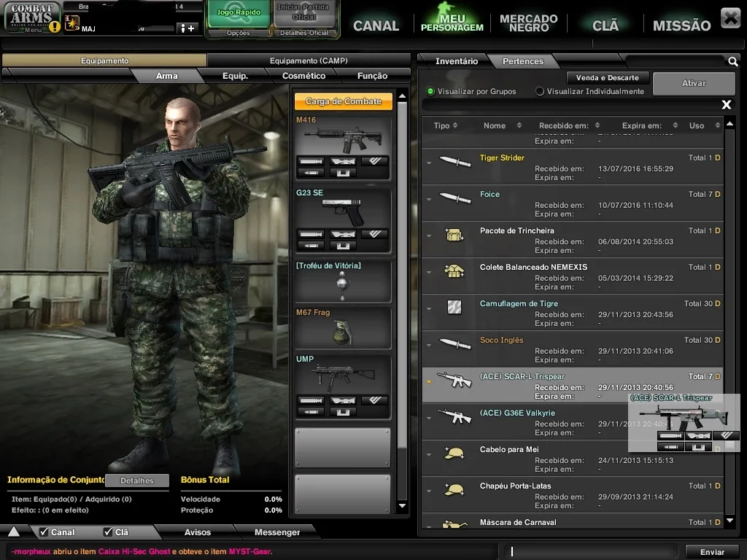Sort list by Nome column
This screenshot has height=560, width=747.
pyautogui.click(x=502, y=125)
